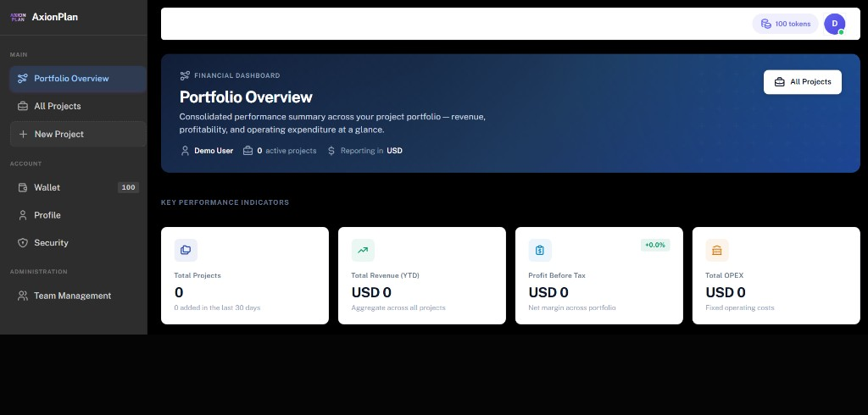Viewport: 868px width, 415px height.
Task: Open the 100 tokens balance pill
Action: (785, 24)
